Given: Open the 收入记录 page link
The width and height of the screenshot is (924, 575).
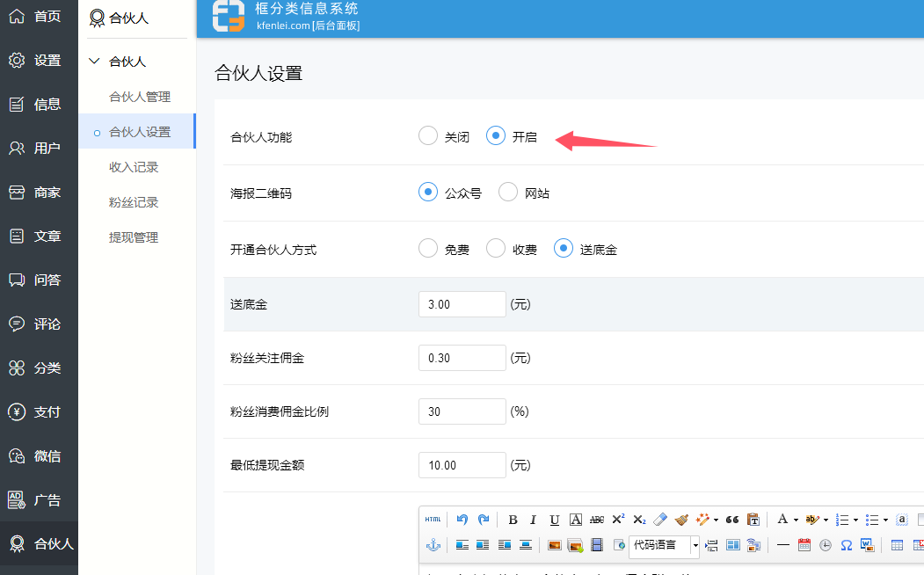Looking at the screenshot, I should pos(134,167).
